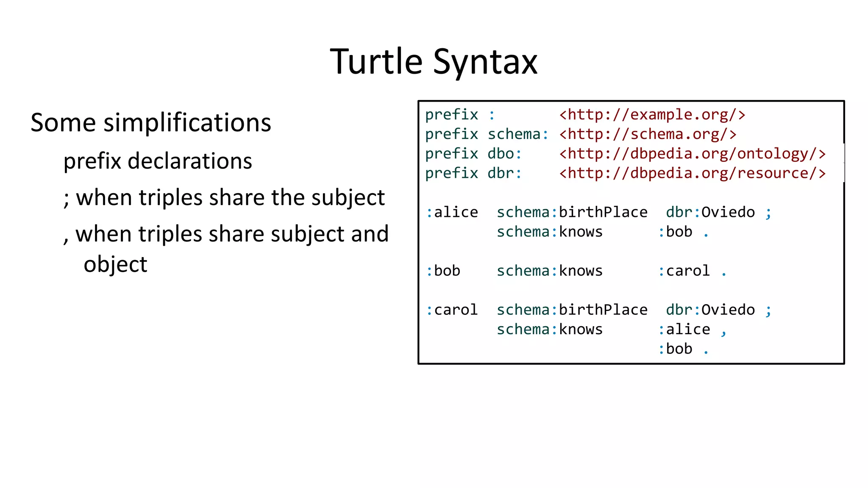
Task: Click :alice object followed by comma
Action: (x=684, y=330)
